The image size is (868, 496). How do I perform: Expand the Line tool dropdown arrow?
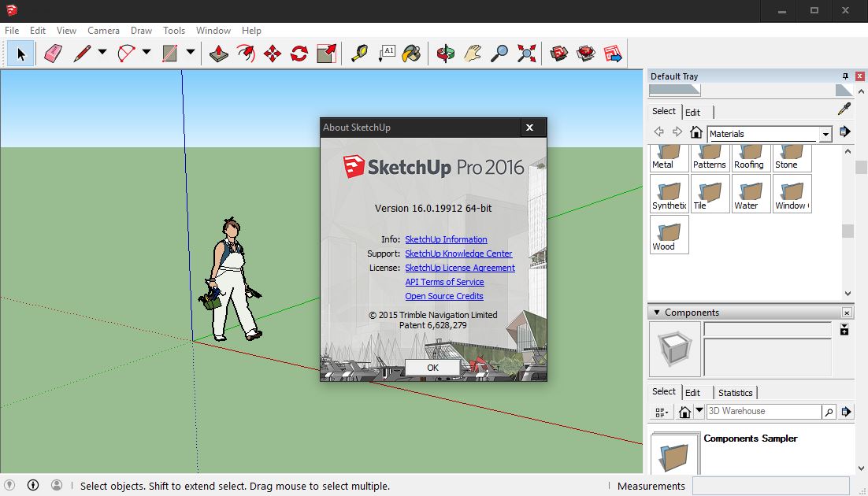[x=102, y=52]
